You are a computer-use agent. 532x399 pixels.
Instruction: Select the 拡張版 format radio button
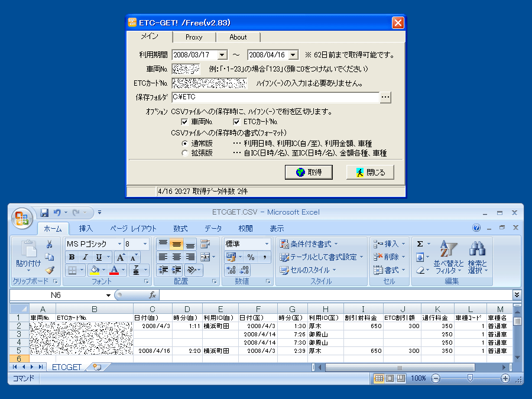point(184,153)
